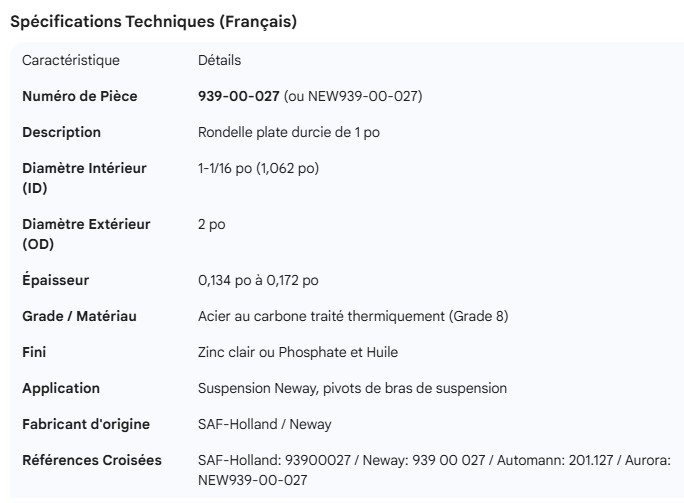
Task: Select the Caractéristique column header
Action: point(71,61)
